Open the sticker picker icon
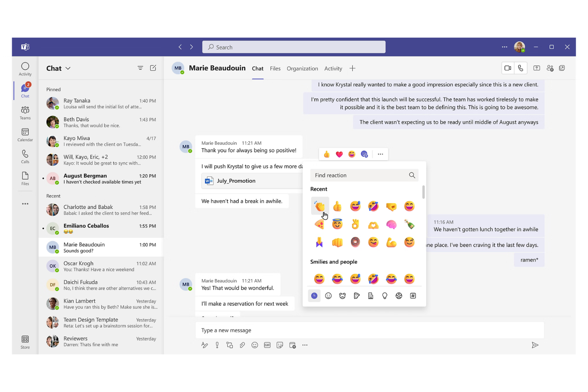 (280, 345)
